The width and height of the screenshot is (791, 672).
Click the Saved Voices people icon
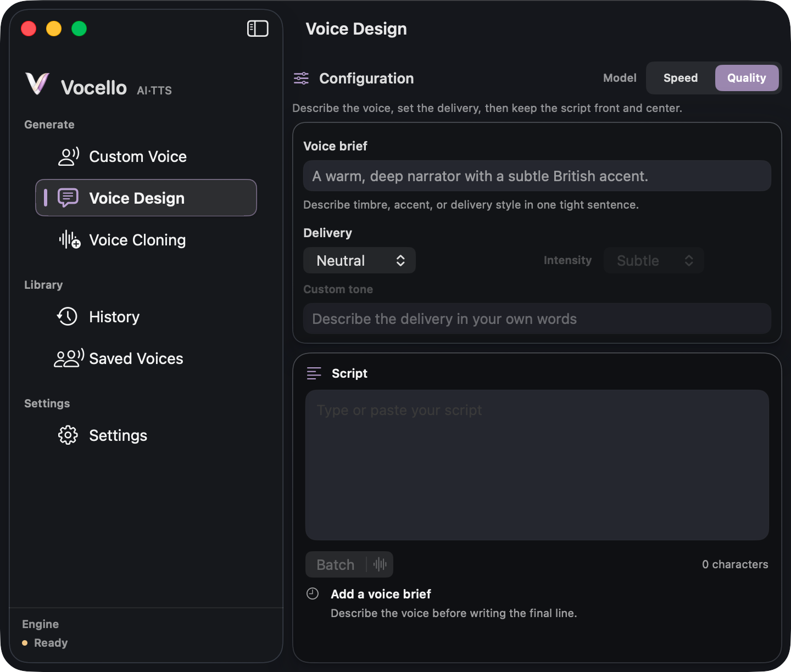click(x=69, y=359)
